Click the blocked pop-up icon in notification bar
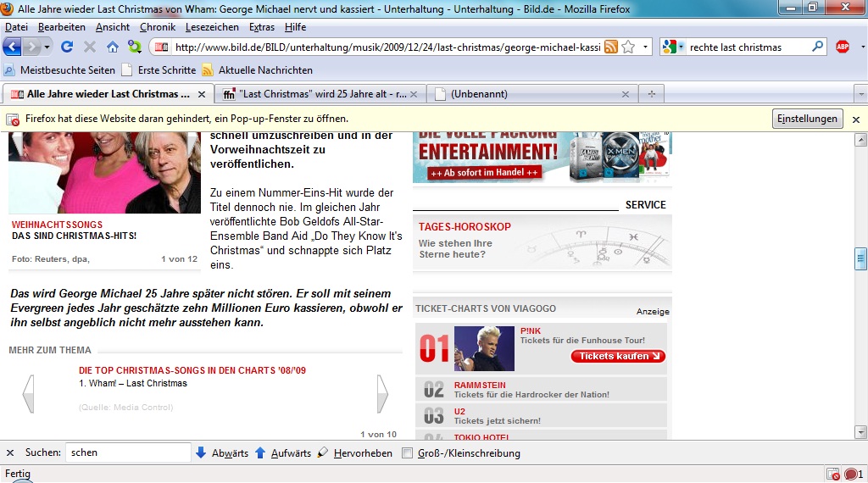This screenshot has height=483, width=868. (12, 119)
